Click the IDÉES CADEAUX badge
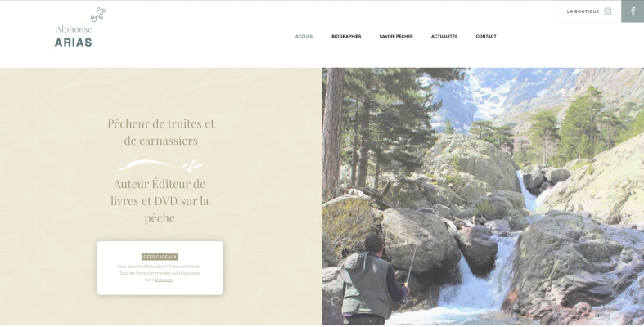 pos(160,257)
